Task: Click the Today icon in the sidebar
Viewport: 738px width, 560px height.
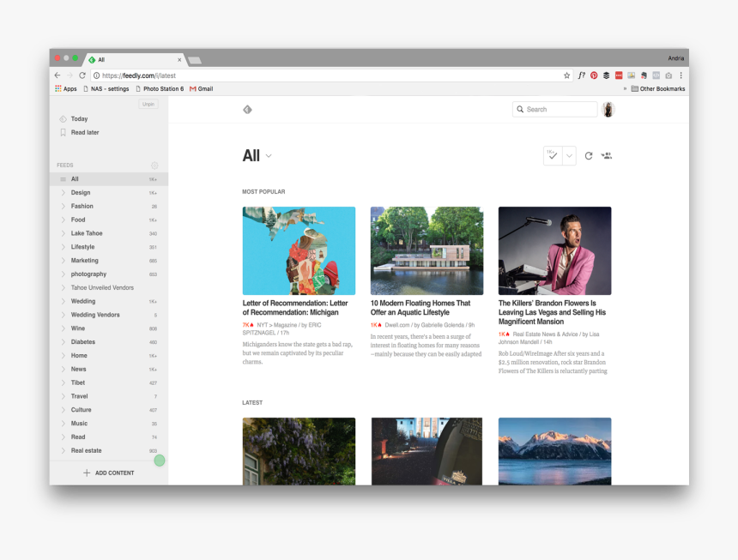Action: (x=63, y=119)
